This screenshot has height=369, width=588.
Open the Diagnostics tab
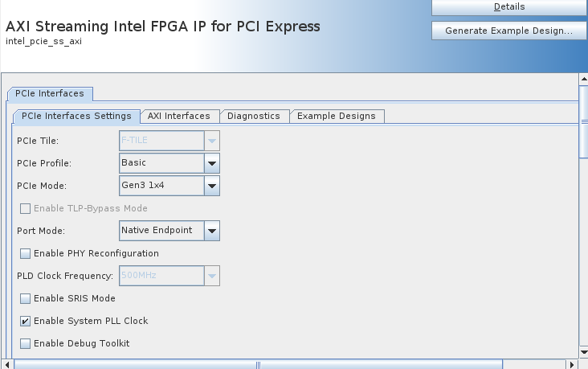[254, 116]
